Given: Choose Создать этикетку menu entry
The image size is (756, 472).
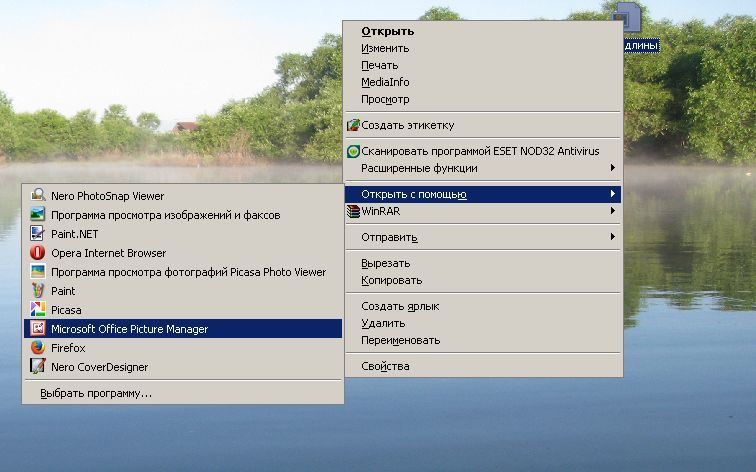Looking at the screenshot, I should coord(483,125).
